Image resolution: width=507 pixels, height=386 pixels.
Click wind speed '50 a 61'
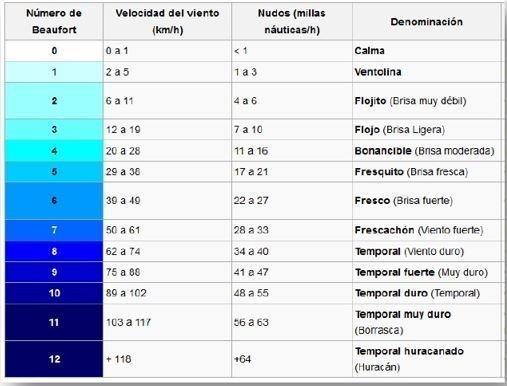[x=123, y=230]
